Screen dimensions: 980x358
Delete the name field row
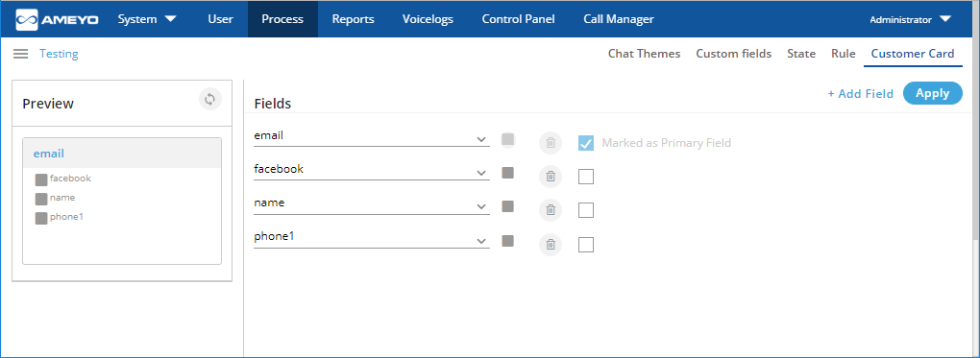[551, 210]
